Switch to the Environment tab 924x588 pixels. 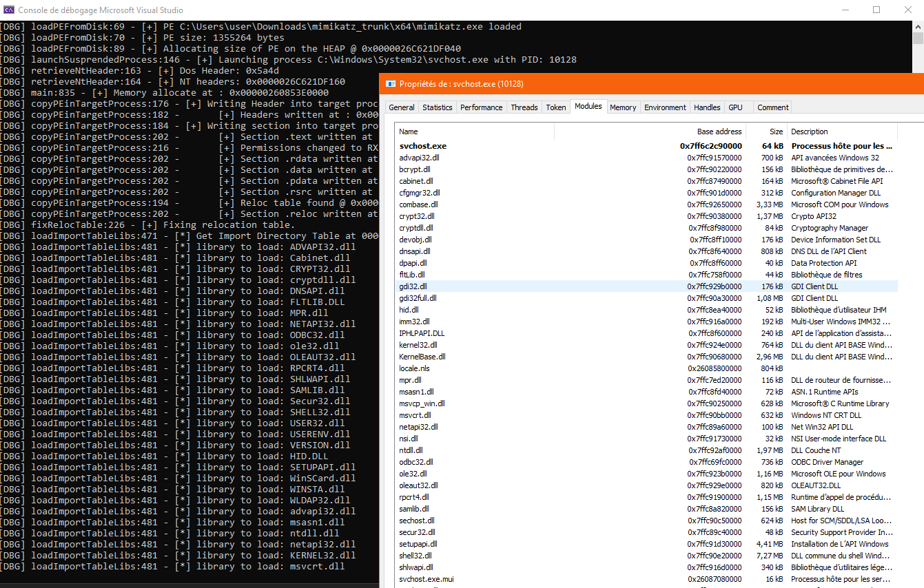tap(665, 107)
